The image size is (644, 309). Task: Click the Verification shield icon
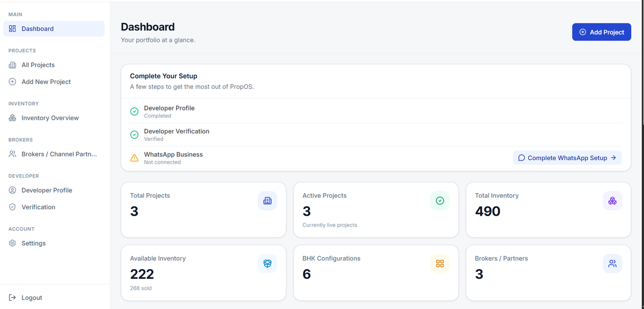coord(12,207)
